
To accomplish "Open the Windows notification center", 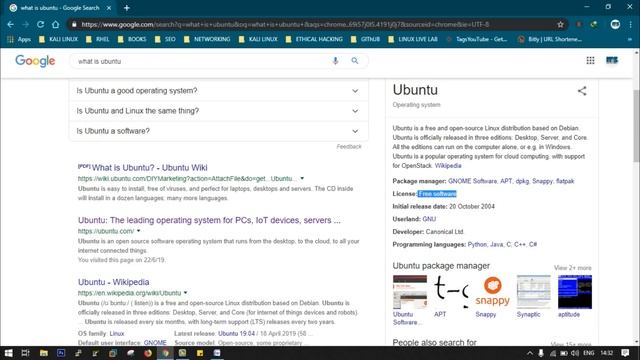I will tap(625, 353).
